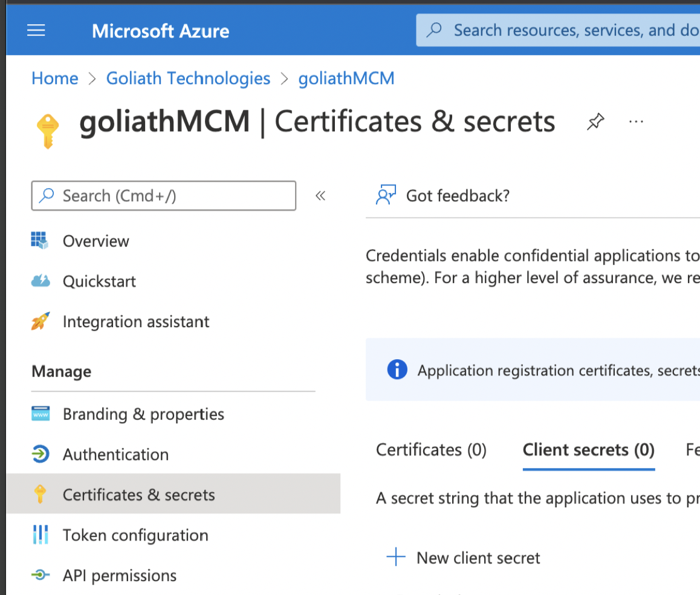This screenshot has width=700, height=595.
Task: Open goliathMCM breadcrumb link
Action: point(346,79)
